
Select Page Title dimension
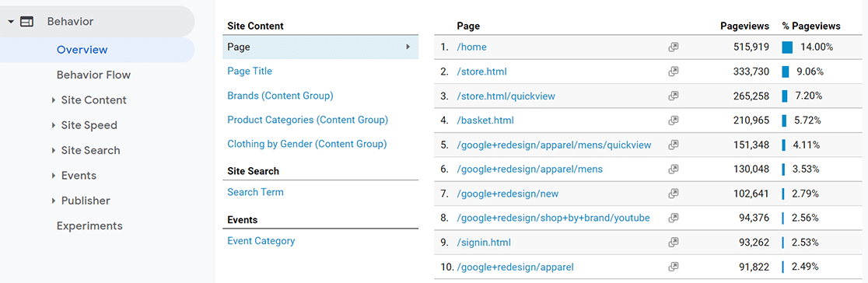(250, 71)
